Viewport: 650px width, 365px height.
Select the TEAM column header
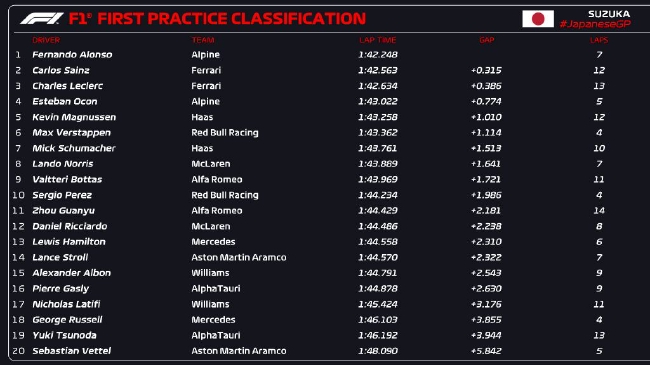(203, 40)
